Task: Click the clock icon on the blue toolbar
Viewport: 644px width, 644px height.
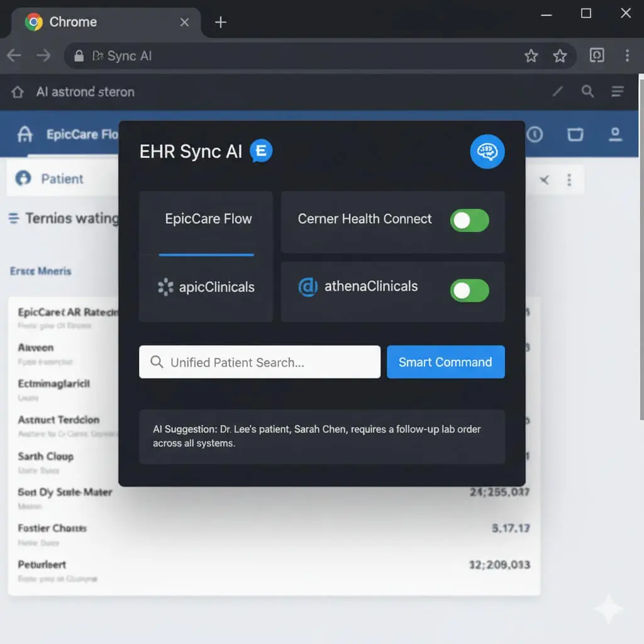Action: click(x=535, y=134)
